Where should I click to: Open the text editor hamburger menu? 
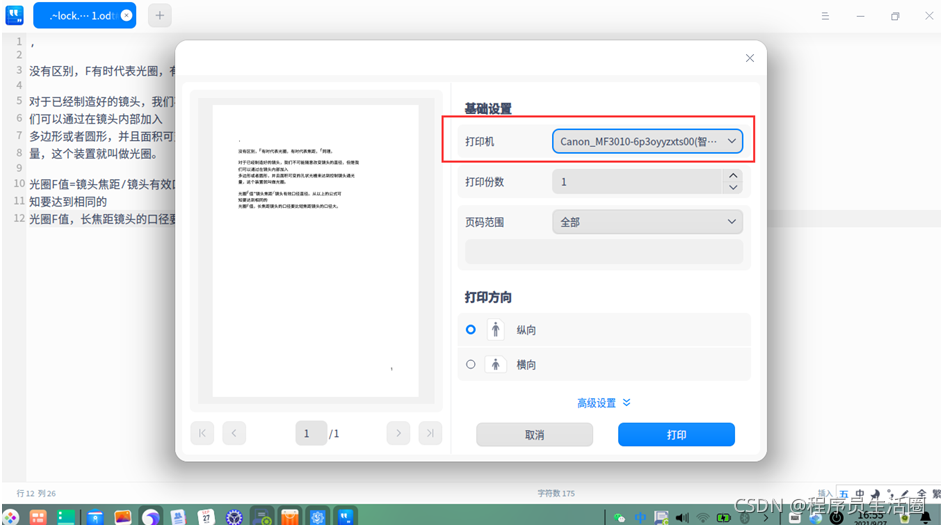pyautogui.click(x=825, y=16)
